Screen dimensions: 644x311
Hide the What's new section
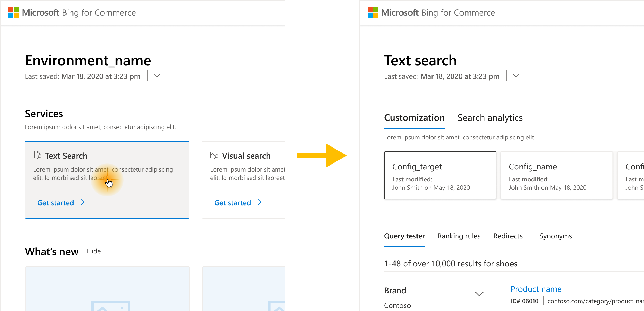[94, 251]
